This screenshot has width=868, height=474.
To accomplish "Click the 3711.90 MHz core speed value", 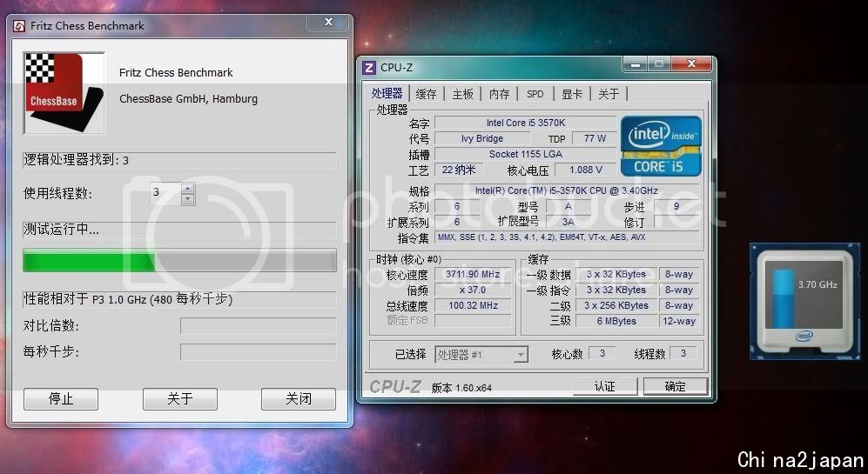I will tap(474, 274).
